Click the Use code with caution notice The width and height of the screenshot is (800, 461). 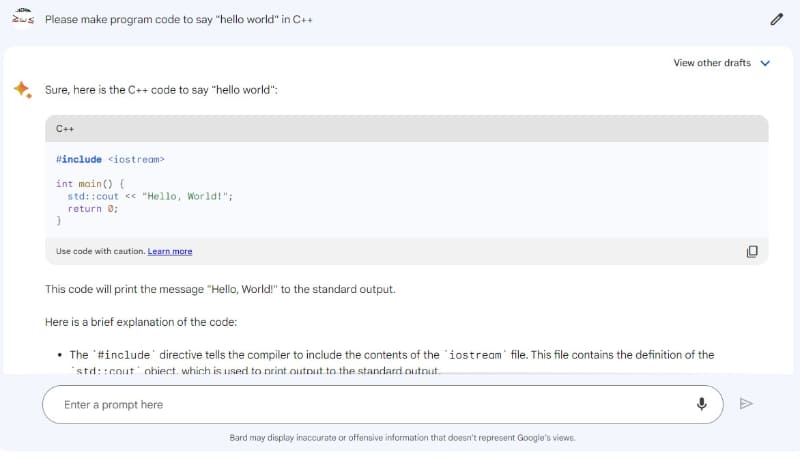pyautogui.click(x=100, y=251)
